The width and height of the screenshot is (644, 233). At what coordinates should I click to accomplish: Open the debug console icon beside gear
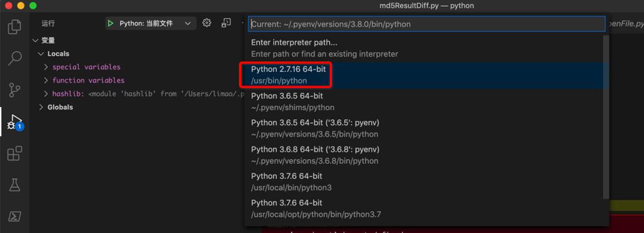pyautogui.click(x=226, y=23)
